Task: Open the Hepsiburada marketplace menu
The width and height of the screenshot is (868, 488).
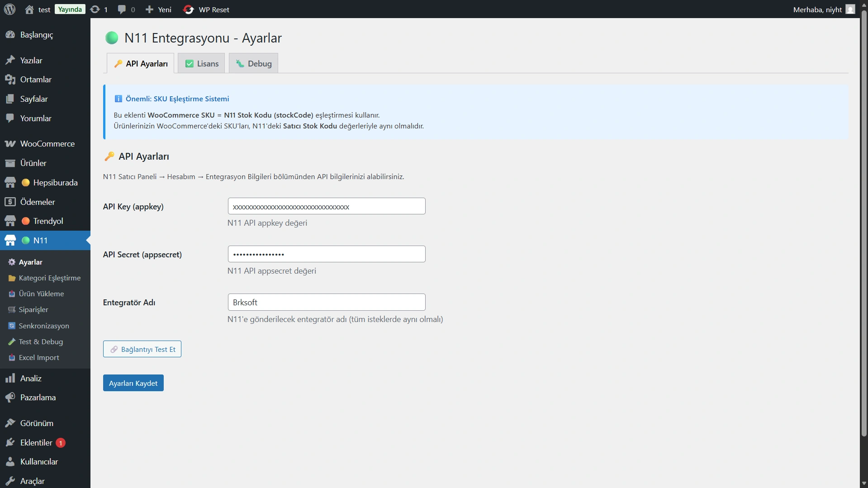Action: pyautogui.click(x=55, y=183)
